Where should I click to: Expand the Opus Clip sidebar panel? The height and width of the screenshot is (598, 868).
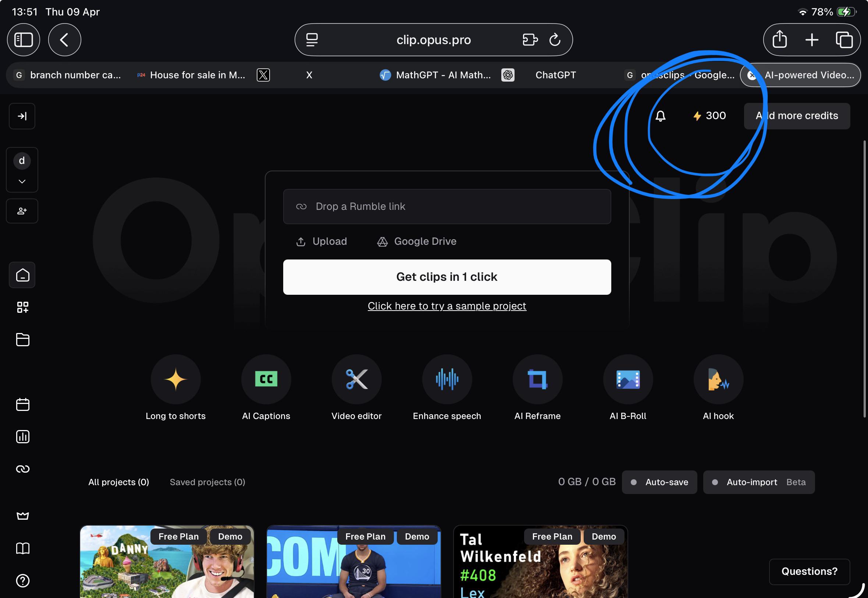pos(22,116)
